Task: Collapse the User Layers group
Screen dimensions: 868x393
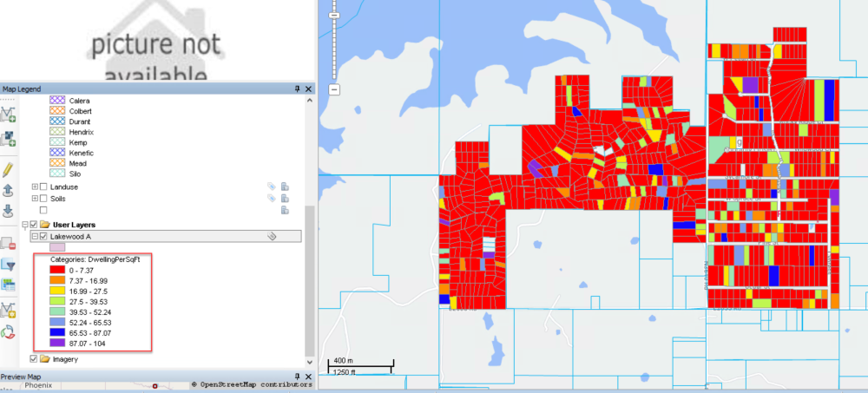Action: pos(24,225)
